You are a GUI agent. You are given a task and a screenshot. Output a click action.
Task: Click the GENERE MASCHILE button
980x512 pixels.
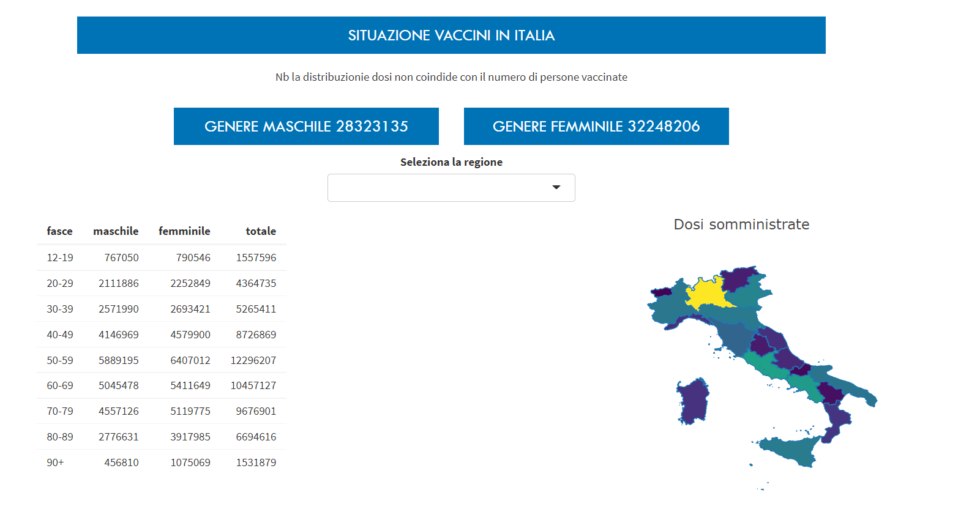306,127
